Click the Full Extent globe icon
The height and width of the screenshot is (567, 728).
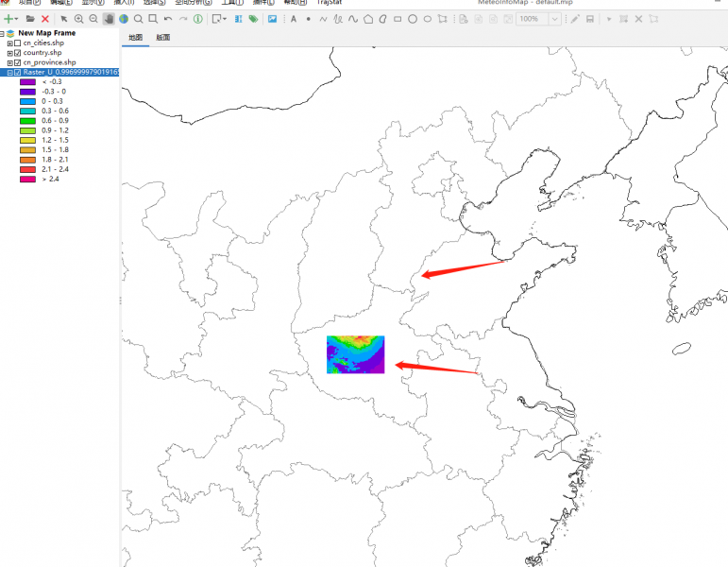[124, 19]
